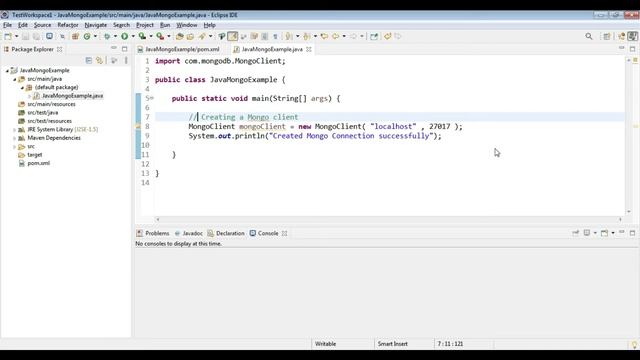640x360 pixels.
Task: Select src/test/resources in Package Explorer
Action: pos(49,121)
